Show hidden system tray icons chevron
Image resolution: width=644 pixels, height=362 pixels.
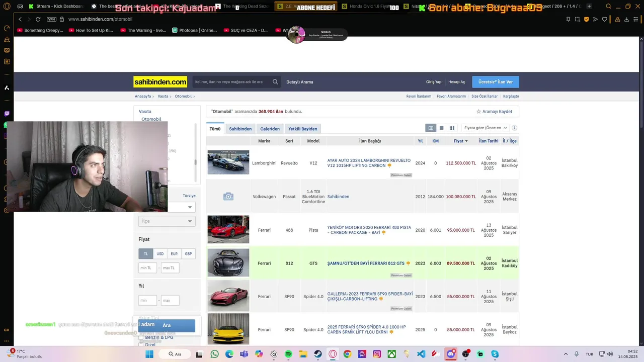pyautogui.click(x=566, y=354)
